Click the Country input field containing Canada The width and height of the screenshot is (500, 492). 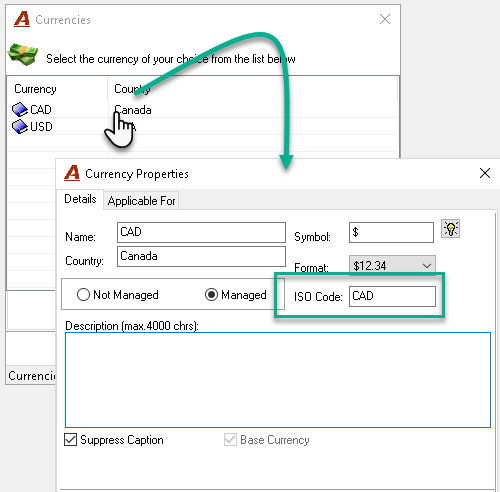pos(201,256)
